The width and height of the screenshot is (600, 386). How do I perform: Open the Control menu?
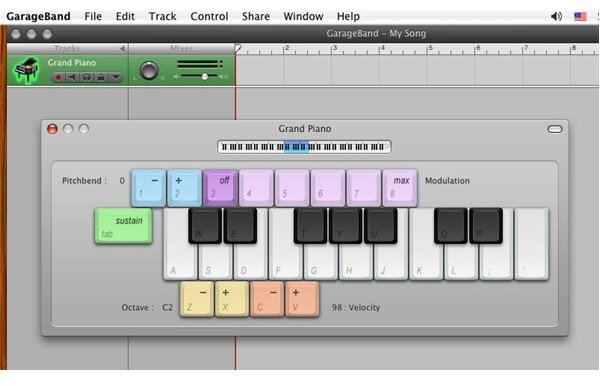(x=209, y=16)
